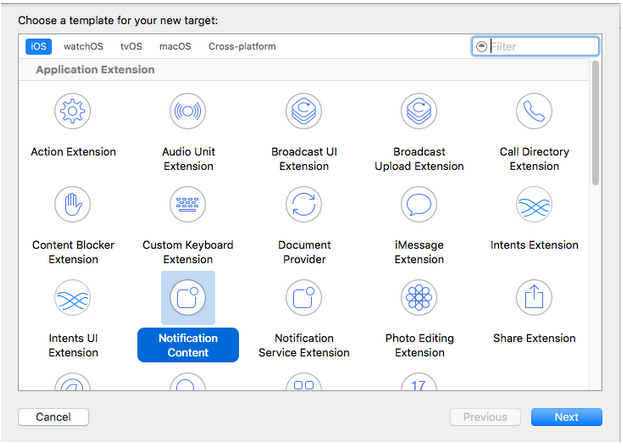Pick the Notification Service Extension icon
The image size is (623, 448).
303,297
